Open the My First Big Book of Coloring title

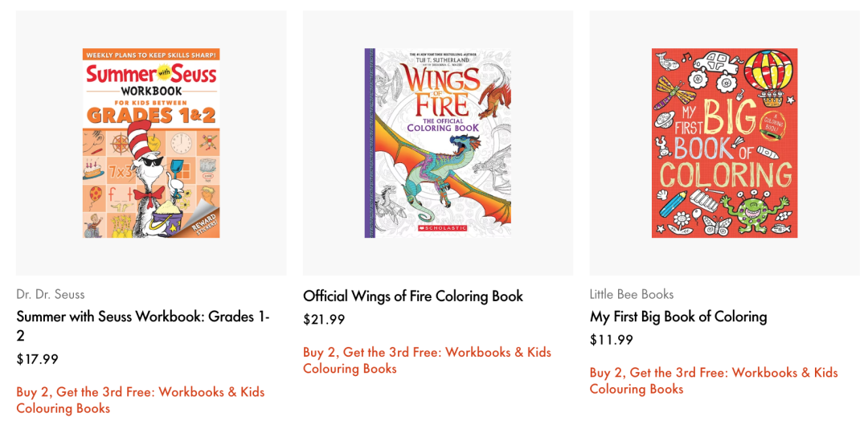click(x=678, y=317)
